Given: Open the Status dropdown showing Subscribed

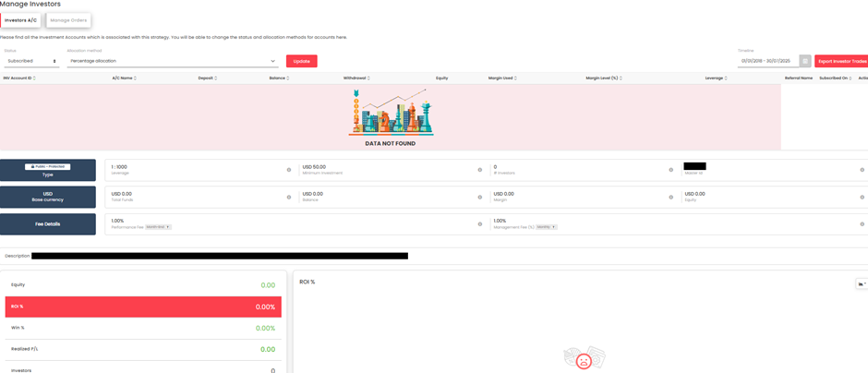Looking at the screenshot, I should pos(31,61).
